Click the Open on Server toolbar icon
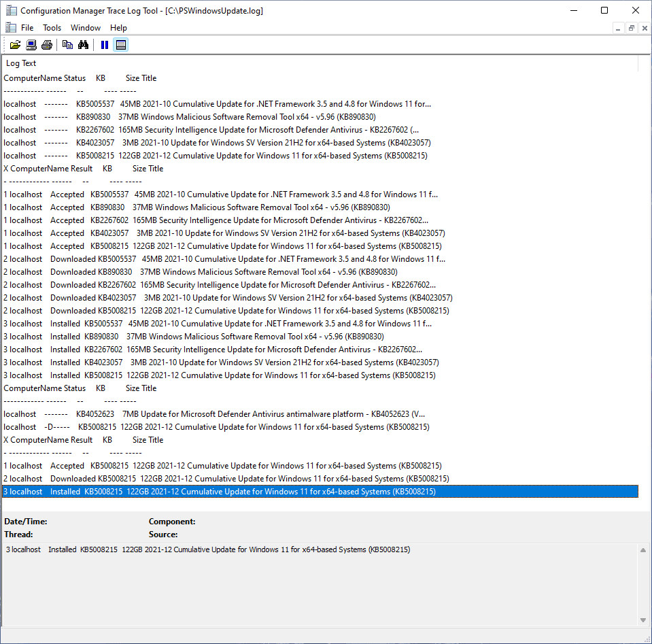This screenshot has width=652, height=644. pyautogui.click(x=31, y=45)
